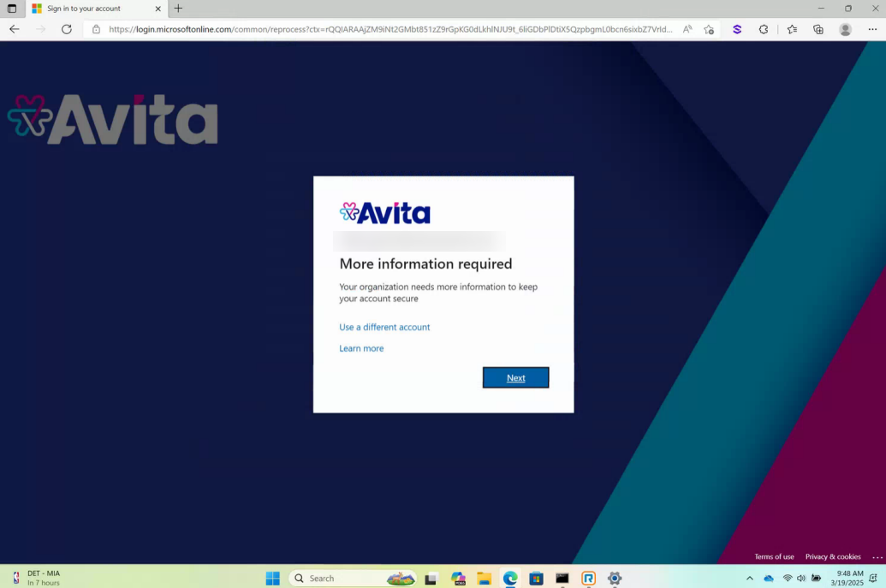Image resolution: width=886 pixels, height=588 pixels.
Task: Refresh the sign-in page
Action: 67,29
